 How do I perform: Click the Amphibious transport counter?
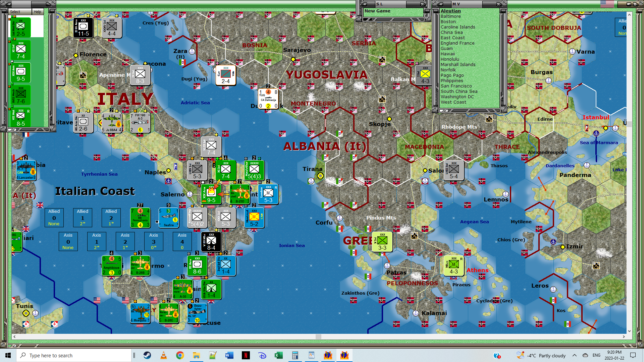(x=112, y=265)
